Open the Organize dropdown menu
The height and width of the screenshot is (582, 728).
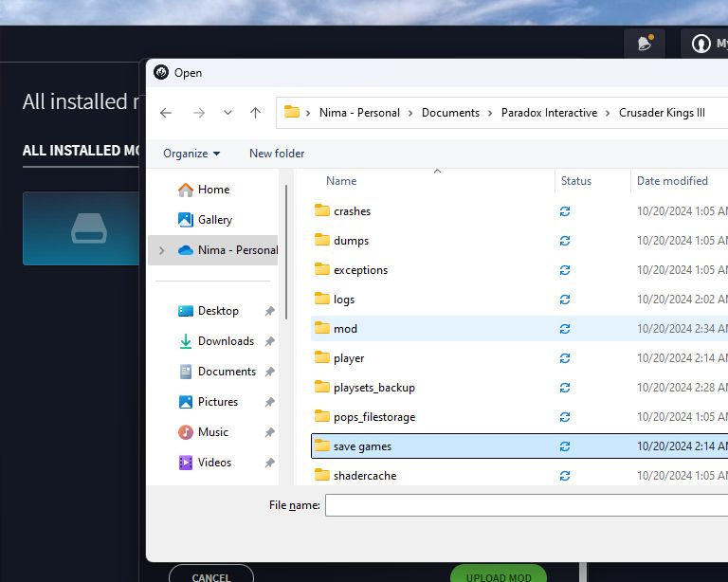(x=191, y=154)
